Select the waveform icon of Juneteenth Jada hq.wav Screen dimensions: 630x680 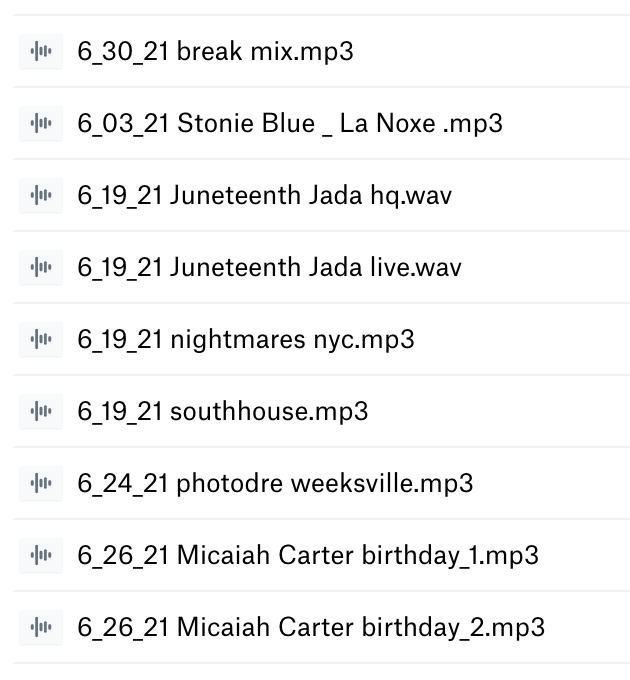pyautogui.click(x=41, y=196)
